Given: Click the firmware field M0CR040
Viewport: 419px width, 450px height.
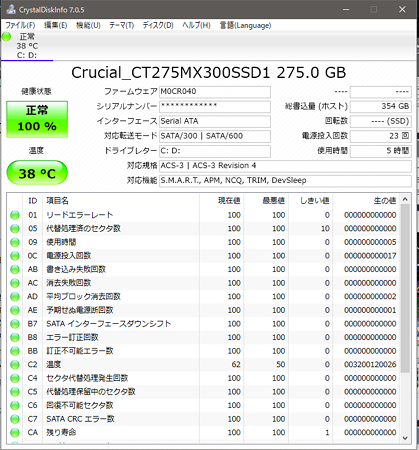Looking at the screenshot, I should tap(215, 92).
